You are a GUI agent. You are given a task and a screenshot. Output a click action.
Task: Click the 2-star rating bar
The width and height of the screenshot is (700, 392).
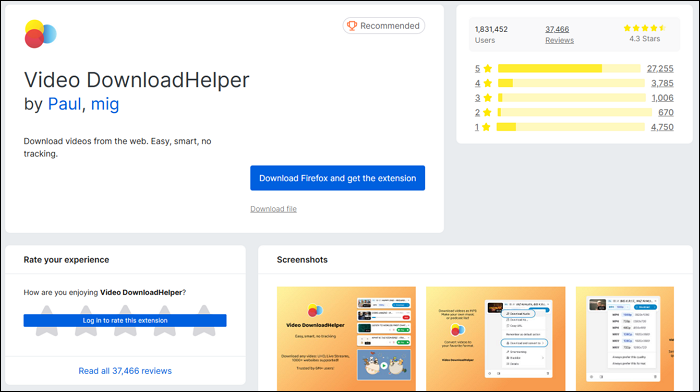575,113
